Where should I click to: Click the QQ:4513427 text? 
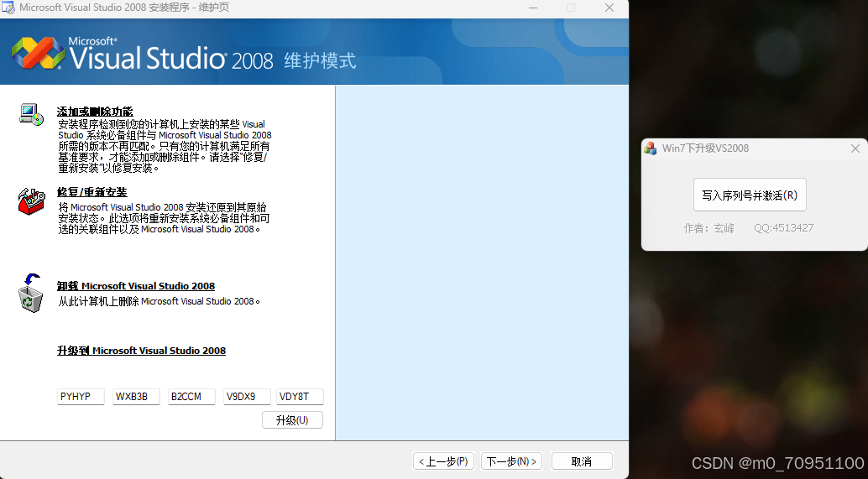[784, 228]
